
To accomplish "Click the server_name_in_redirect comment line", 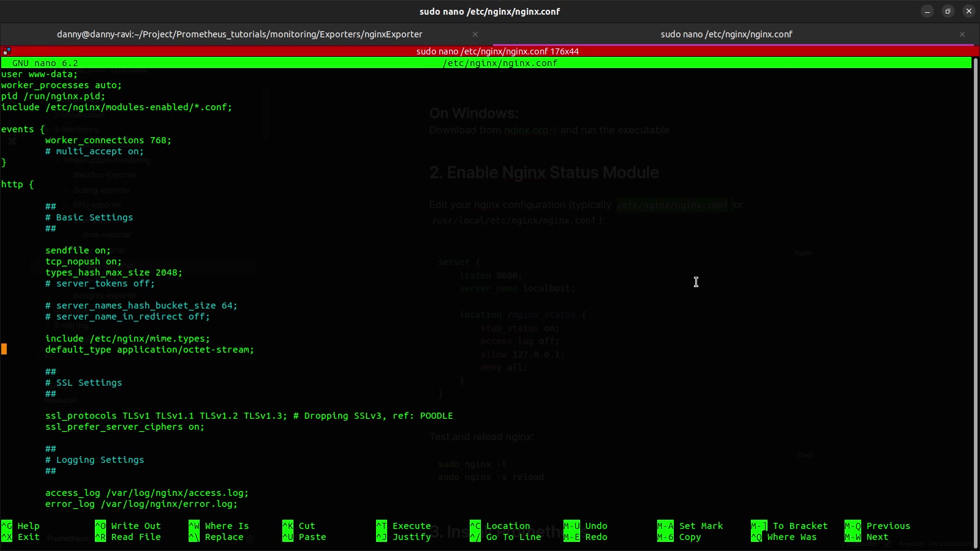I will click(x=128, y=317).
